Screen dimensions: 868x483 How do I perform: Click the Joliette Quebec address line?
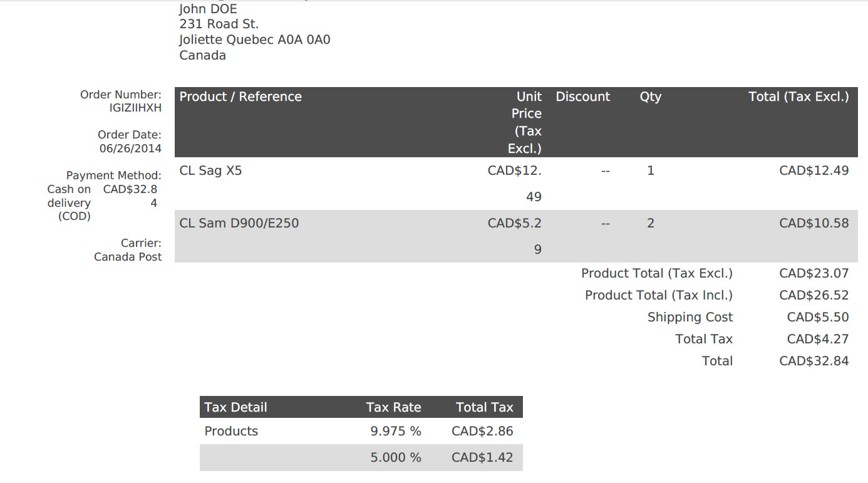click(x=255, y=39)
